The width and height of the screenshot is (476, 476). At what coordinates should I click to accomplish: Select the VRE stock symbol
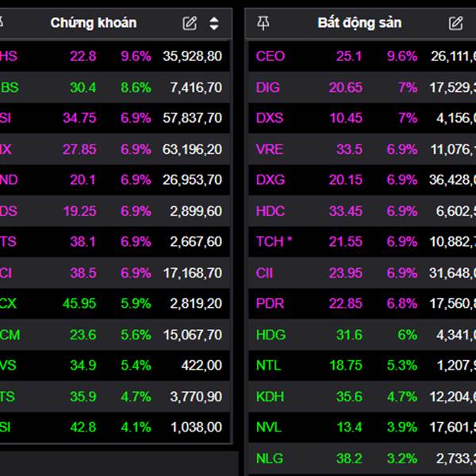[x=270, y=149]
